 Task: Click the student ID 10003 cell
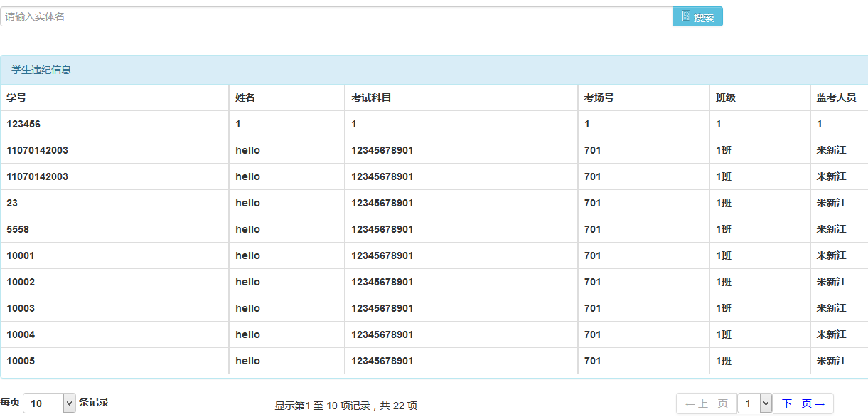point(21,308)
